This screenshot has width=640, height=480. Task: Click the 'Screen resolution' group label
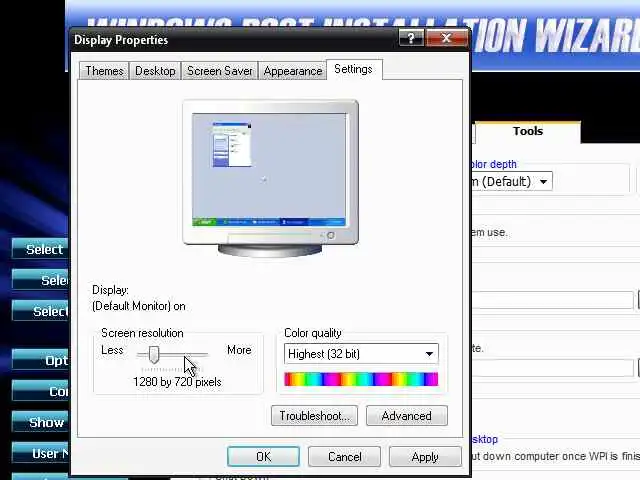[142, 333]
